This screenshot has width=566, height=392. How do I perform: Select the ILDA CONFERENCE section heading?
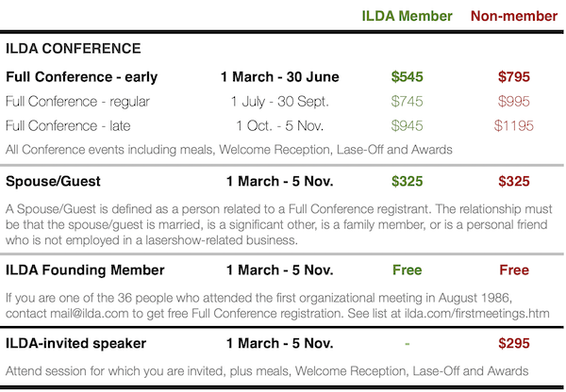74,47
